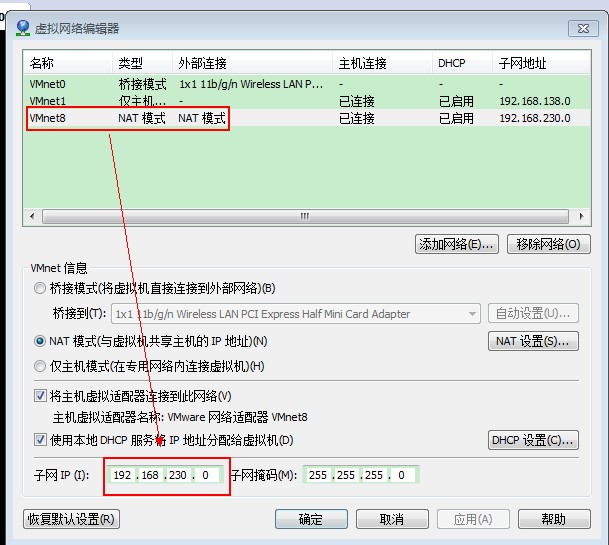The image size is (609, 545).
Task: Click the 应用(A) button
Action: click(473, 519)
